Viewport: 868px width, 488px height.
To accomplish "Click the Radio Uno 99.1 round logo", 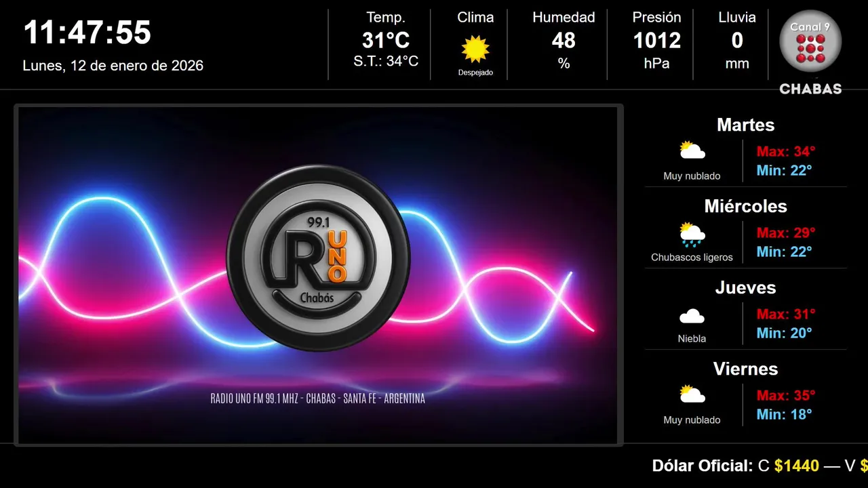I will pyautogui.click(x=318, y=258).
